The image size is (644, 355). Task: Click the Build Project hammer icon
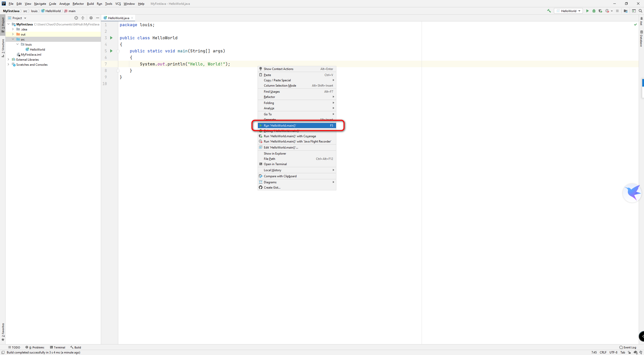coord(549,11)
